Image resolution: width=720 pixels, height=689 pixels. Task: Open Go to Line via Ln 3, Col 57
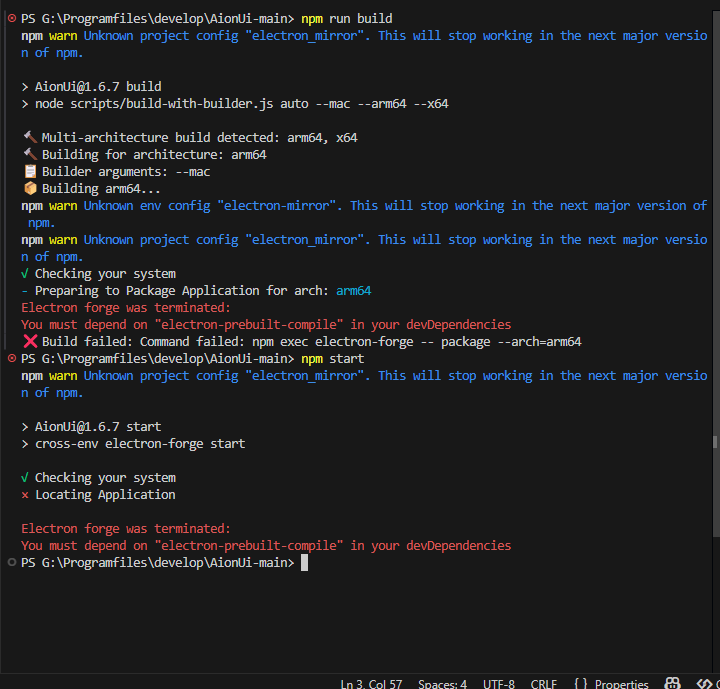tap(371, 684)
